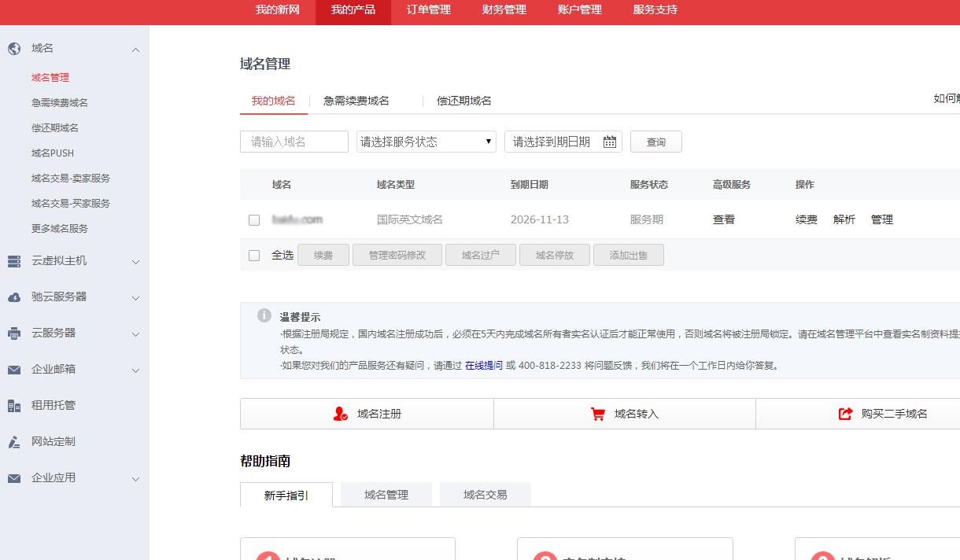Click the shopping cart icon on 域名转入

[x=597, y=412]
